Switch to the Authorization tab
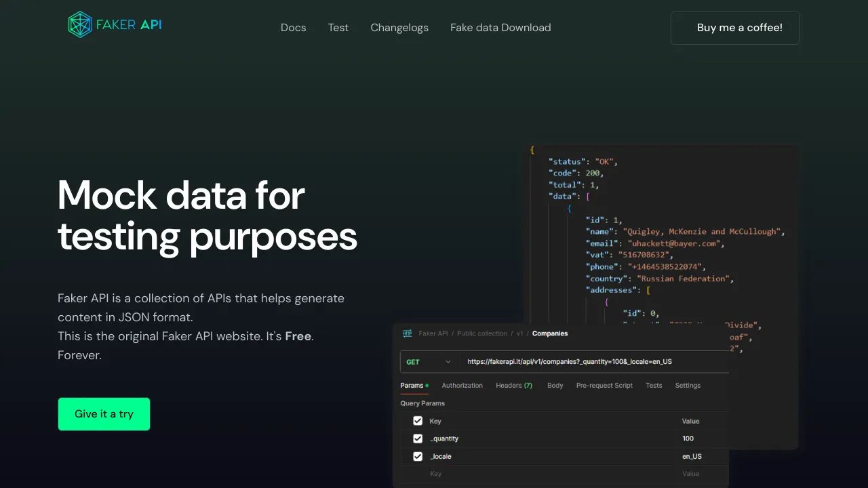 pos(462,385)
